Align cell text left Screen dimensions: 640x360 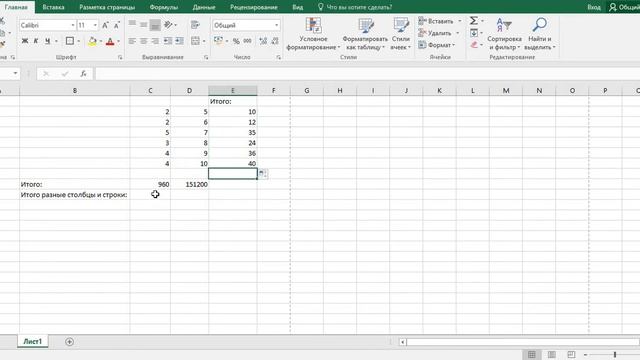132,41
